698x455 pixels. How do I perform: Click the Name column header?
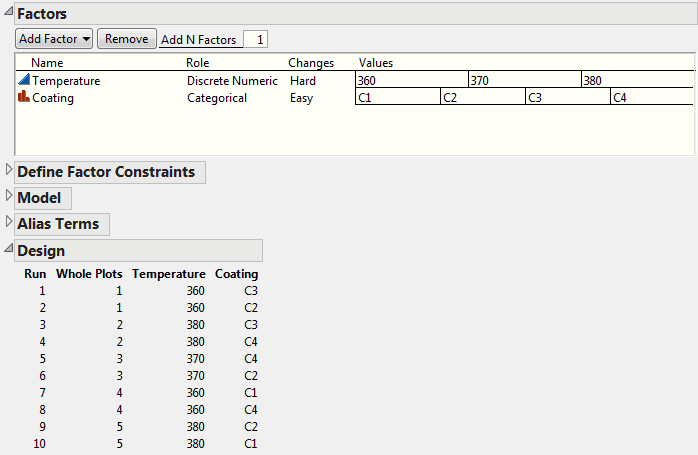click(47, 63)
